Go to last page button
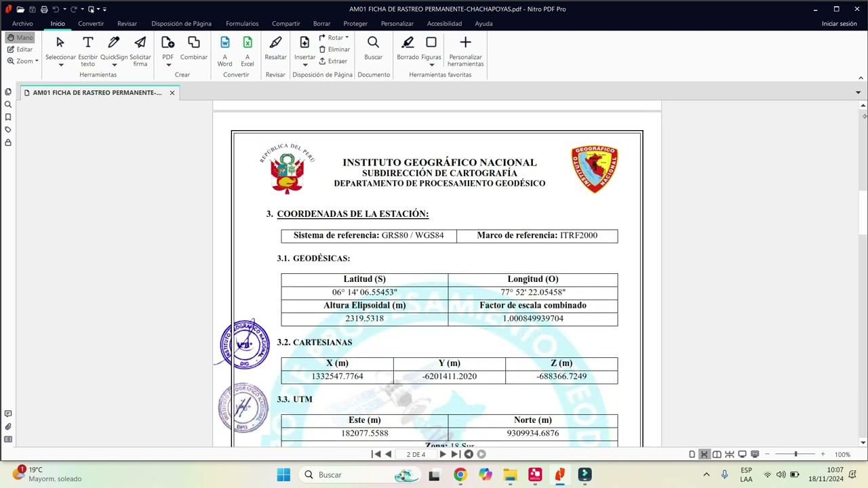Screen dimensions: 868x488 tap(456, 454)
